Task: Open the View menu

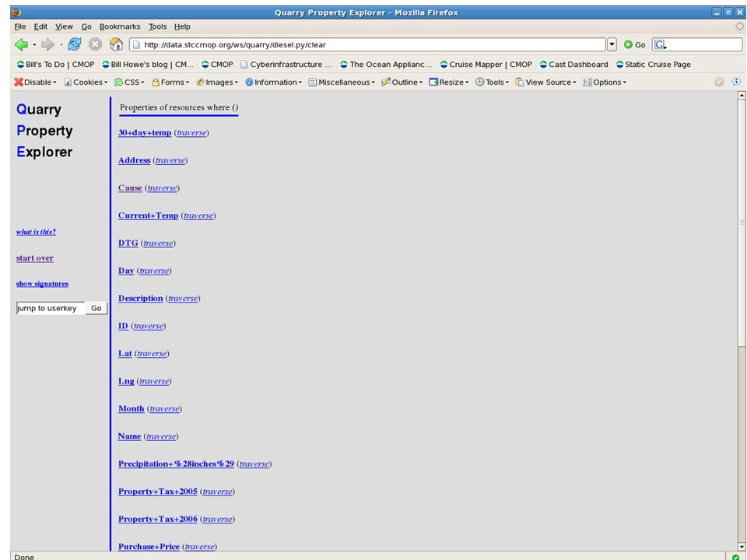Action: (x=64, y=26)
